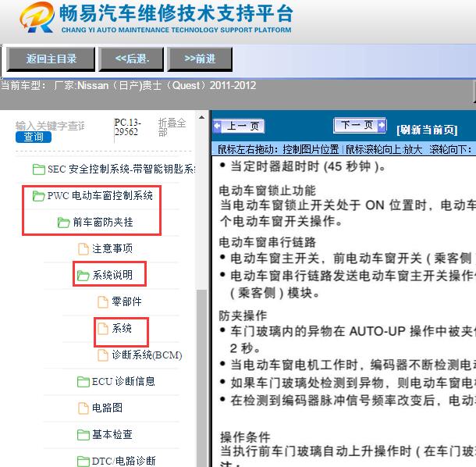Image resolution: width=476 pixels, height=467 pixels.
Task: Click the Chang Yi platform logo icon
Action: tap(37, 17)
